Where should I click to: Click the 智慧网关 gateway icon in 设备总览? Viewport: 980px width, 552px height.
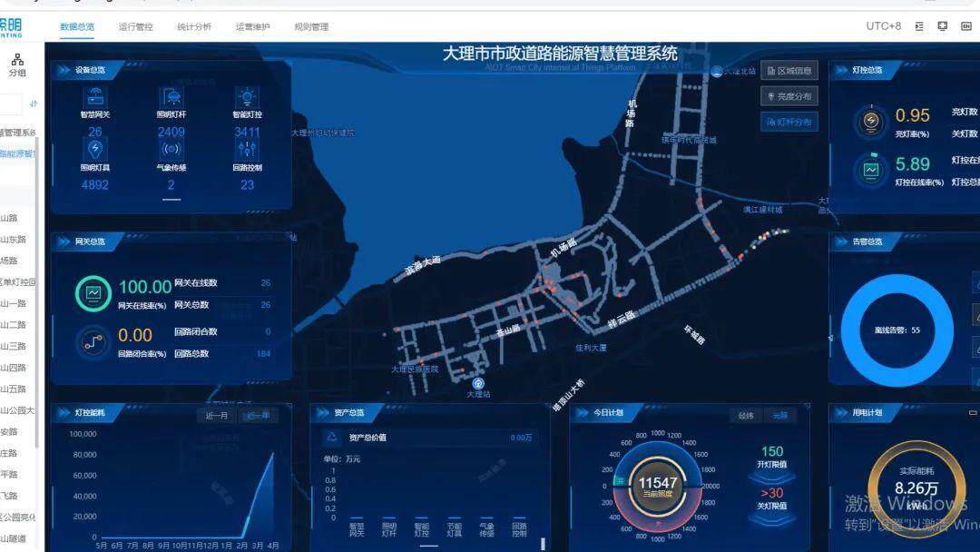[x=95, y=95]
